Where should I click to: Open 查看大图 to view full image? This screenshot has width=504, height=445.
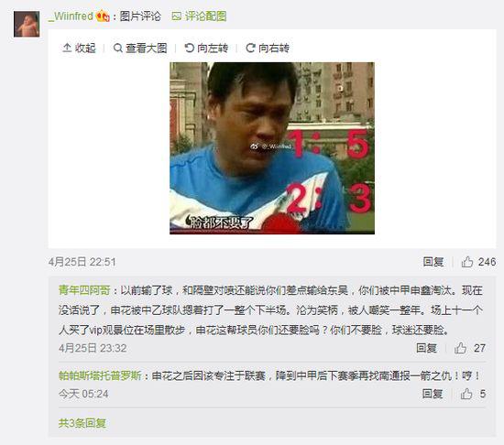pos(140,49)
